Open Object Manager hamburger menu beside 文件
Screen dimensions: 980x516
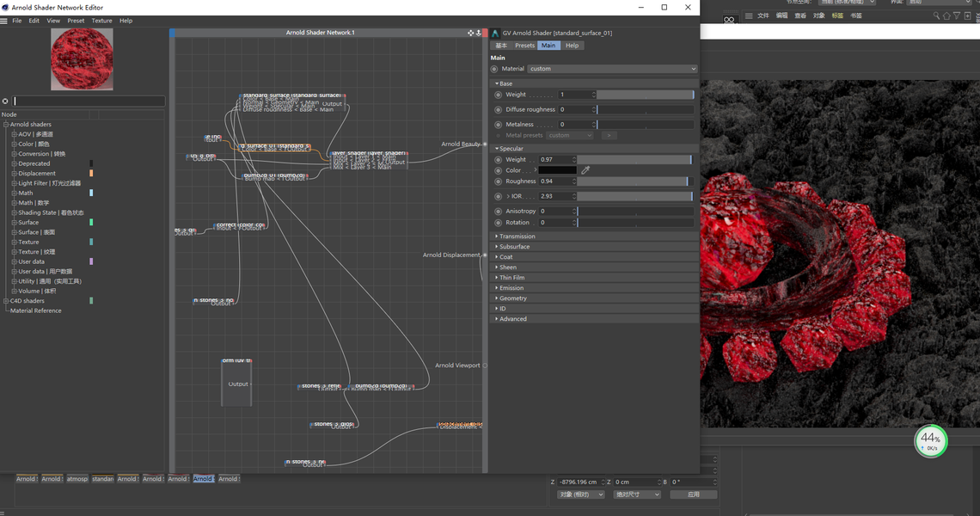click(748, 15)
